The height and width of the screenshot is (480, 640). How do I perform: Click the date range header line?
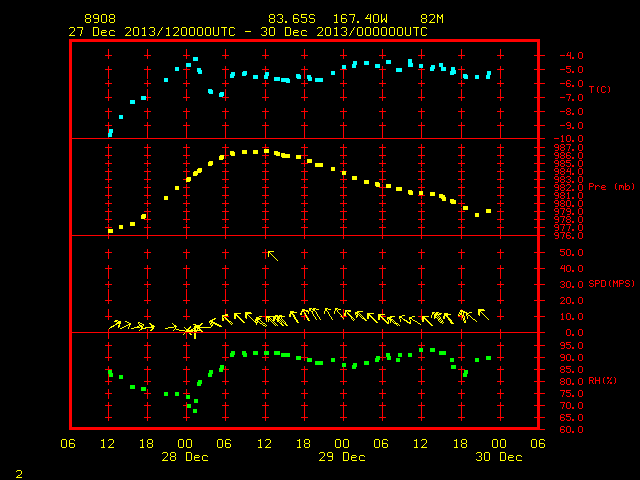pos(248,32)
